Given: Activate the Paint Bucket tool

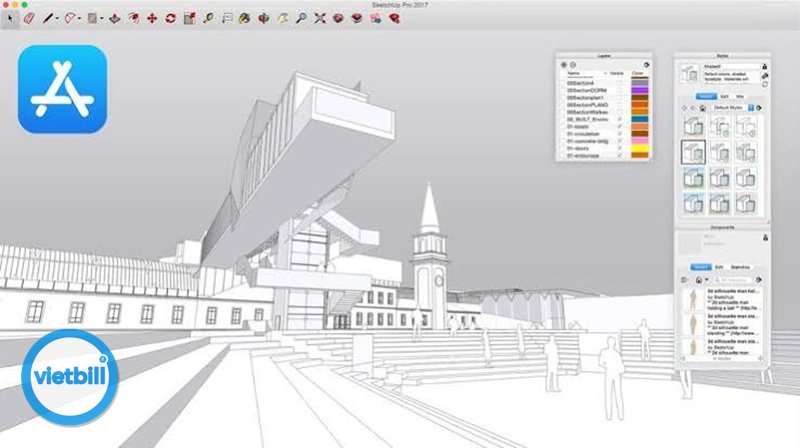Looking at the screenshot, I should click(x=245, y=19).
